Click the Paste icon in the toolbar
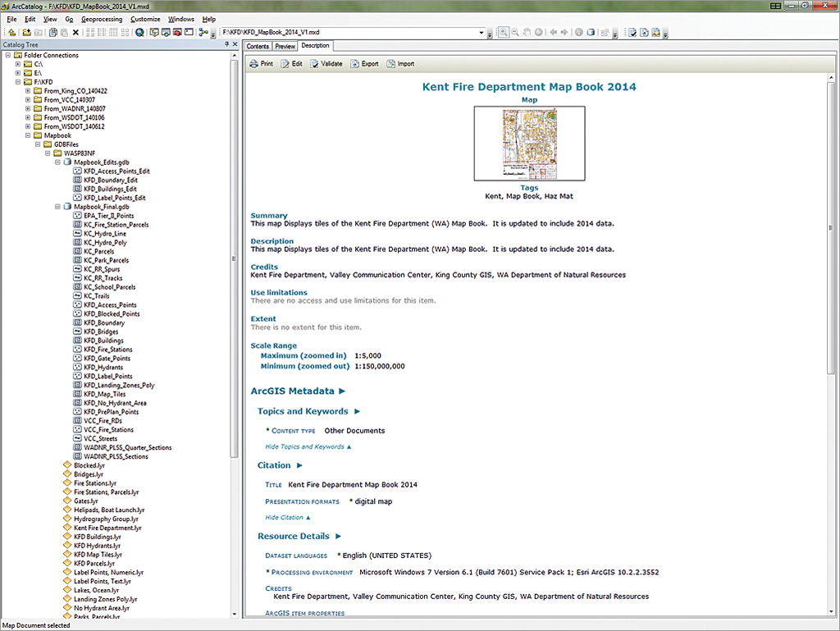 pyautogui.click(x=64, y=32)
